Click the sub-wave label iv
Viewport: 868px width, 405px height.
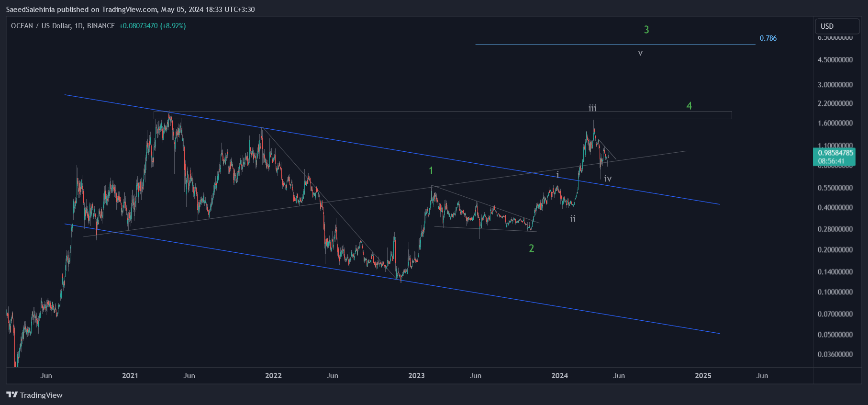pyautogui.click(x=608, y=179)
